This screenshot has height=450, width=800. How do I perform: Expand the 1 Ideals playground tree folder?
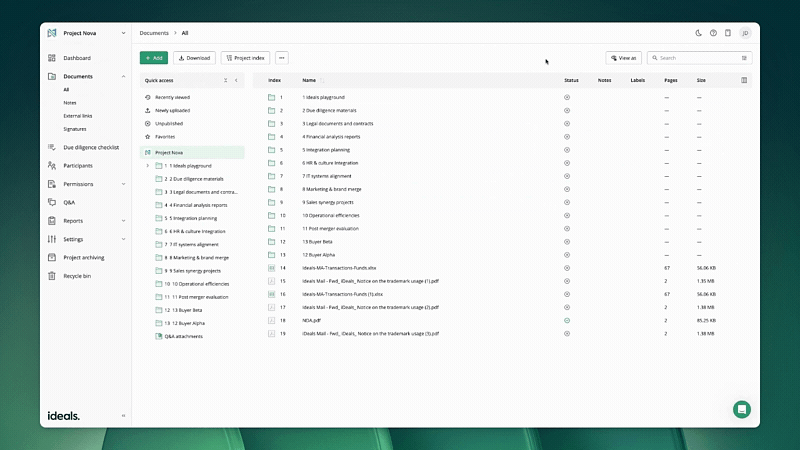(x=147, y=165)
